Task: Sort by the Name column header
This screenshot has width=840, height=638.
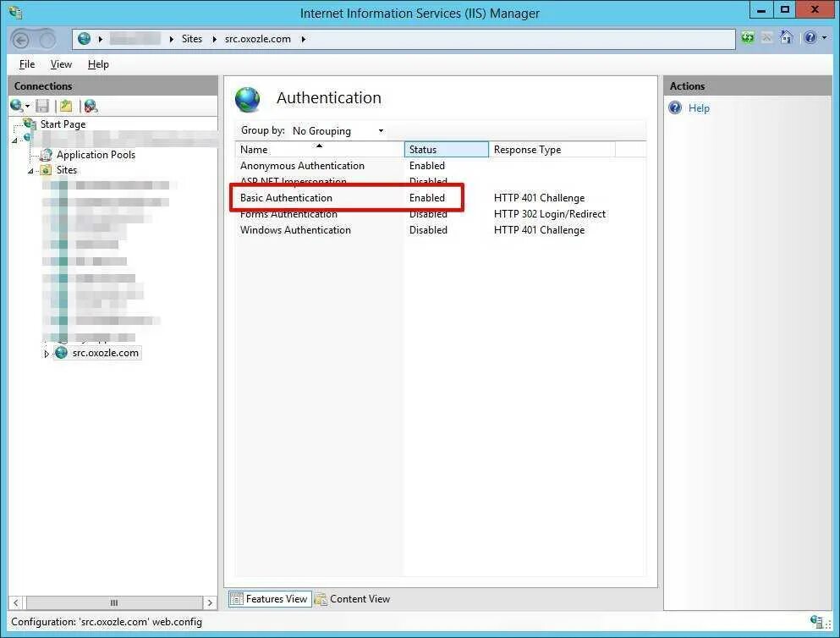Action: click(x=319, y=150)
